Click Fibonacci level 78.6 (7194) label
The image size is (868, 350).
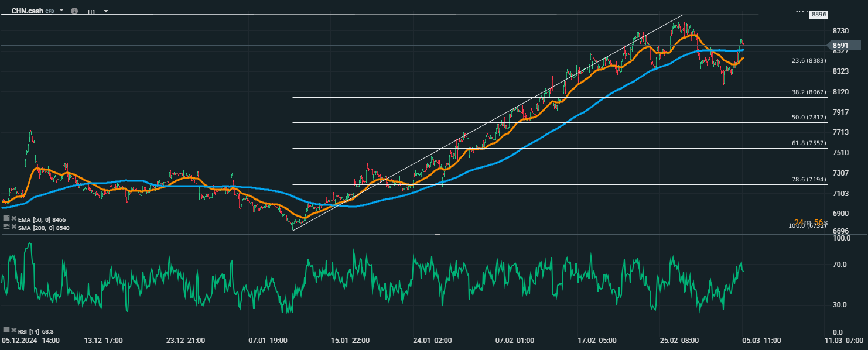coord(809,180)
